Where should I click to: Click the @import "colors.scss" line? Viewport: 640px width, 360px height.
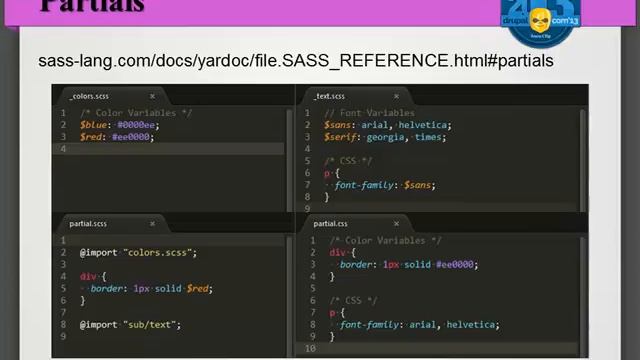click(138, 253)
